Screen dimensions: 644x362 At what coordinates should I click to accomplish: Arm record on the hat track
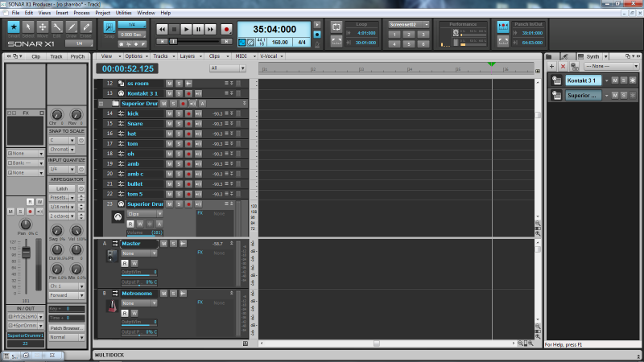[x=188, y=134]
